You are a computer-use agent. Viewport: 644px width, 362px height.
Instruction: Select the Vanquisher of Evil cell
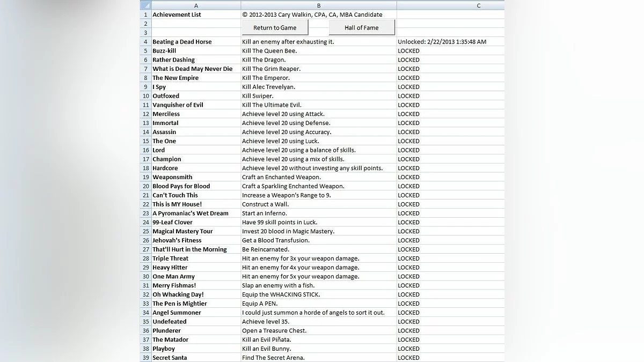point(196,105)
